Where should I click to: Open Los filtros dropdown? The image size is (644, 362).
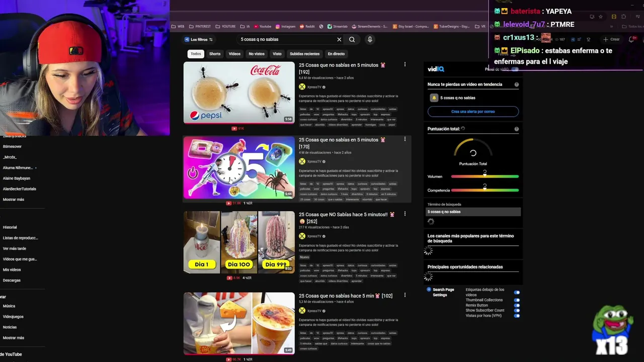[x=199, y=40]
